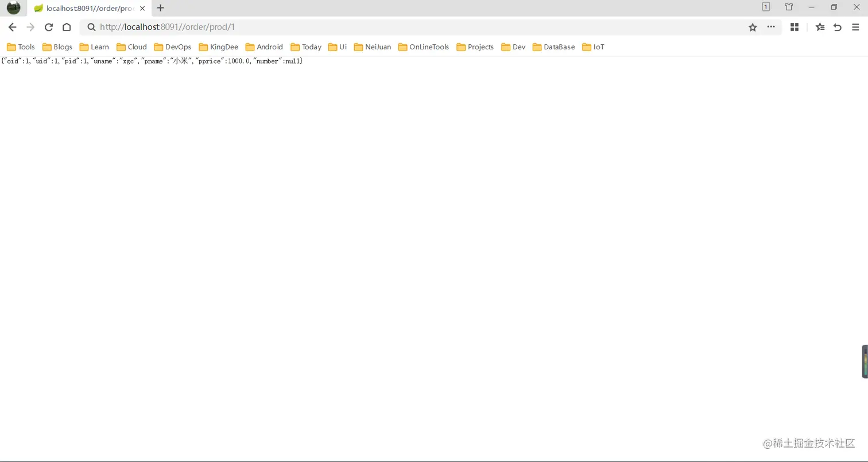Image resolution: width=868 pixels, height=462 pixels.
Task: Go forward to next page
Action: point(30,27)
